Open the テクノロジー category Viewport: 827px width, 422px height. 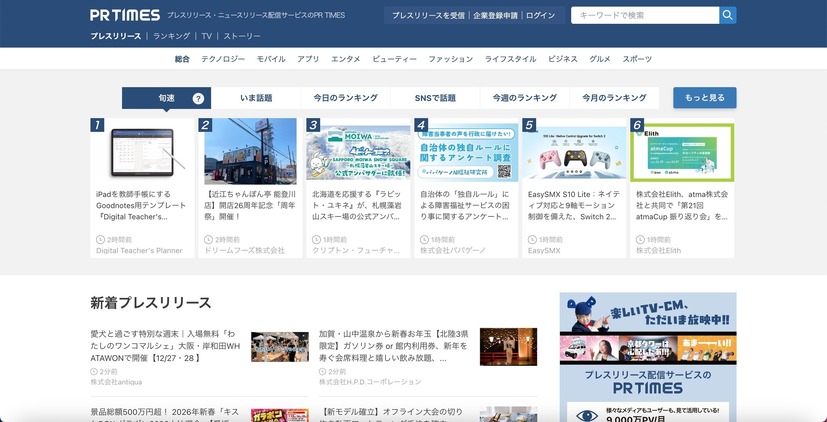coord(223,59)
